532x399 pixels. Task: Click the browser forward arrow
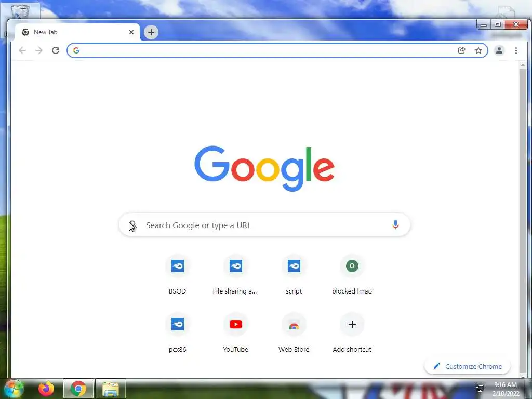[39, 50]
